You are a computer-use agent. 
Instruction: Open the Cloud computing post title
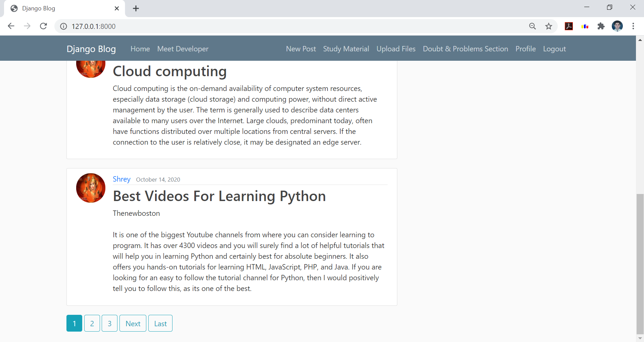click(170, 71)
